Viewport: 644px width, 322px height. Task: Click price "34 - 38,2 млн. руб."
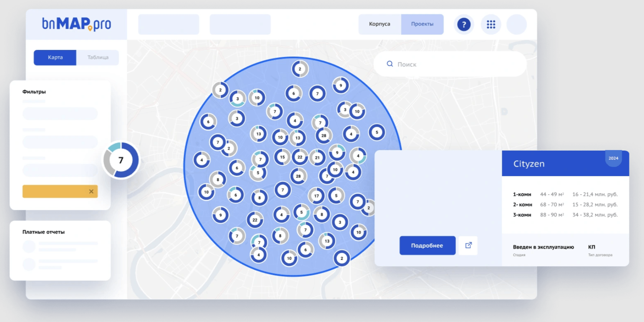pyautogui.click(x=595, y=215)
